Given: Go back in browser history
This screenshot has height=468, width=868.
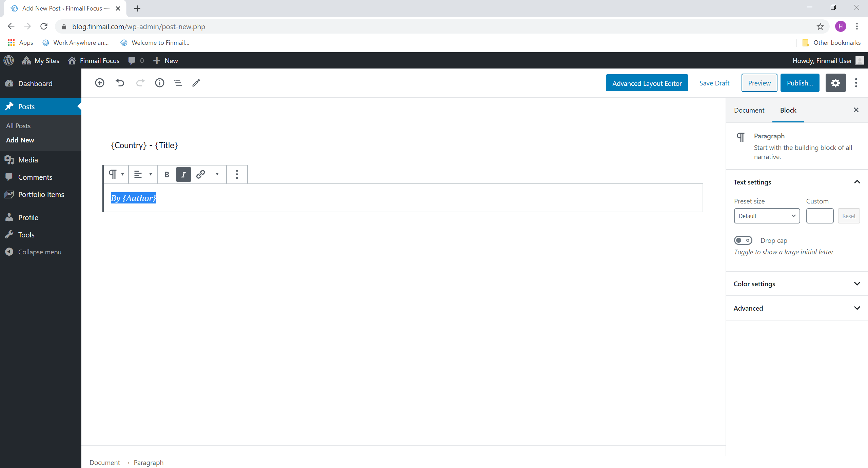Looking at the screenshot, I should (x=11, y=26).
